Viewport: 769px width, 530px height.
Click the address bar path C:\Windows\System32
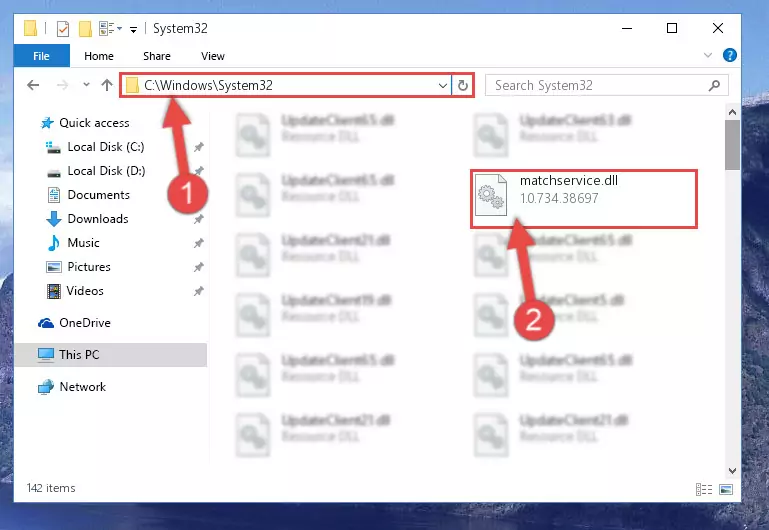pyautogui.click(x=208, y=85)
